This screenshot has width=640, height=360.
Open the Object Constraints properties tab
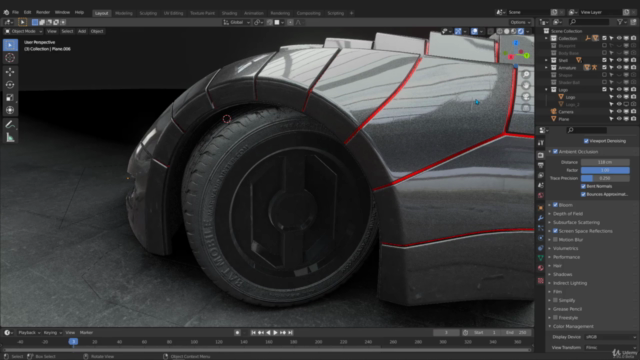click(x=541, y=248)
